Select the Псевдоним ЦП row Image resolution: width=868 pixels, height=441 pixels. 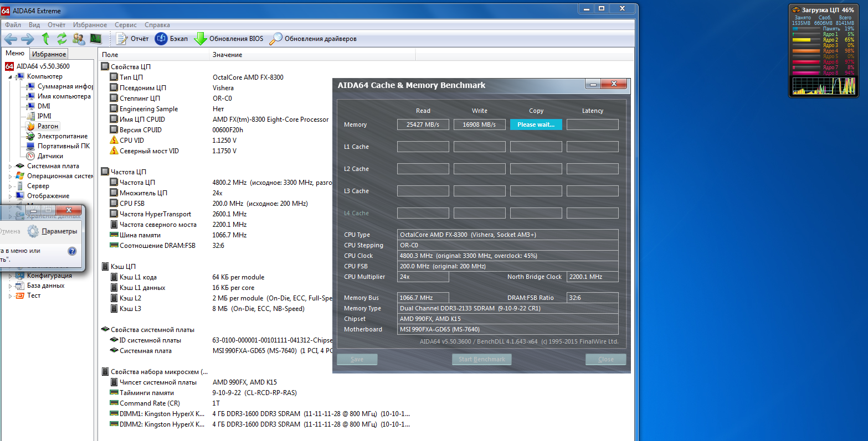(216, 88)
